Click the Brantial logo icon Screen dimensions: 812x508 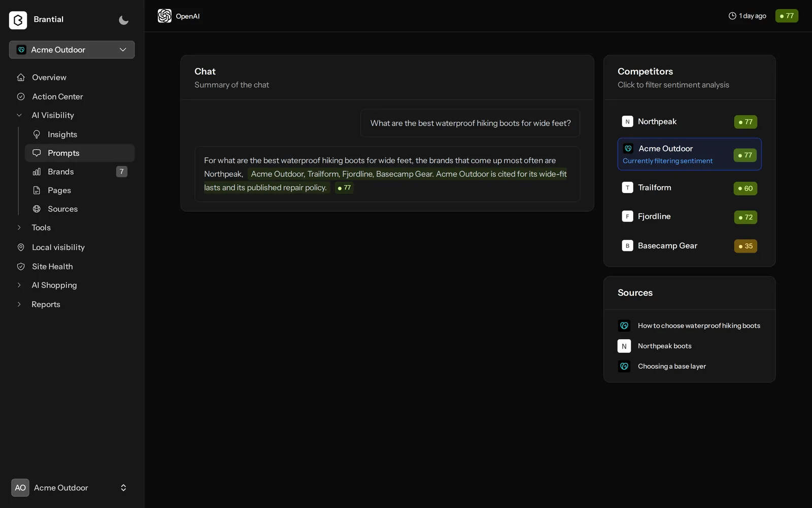(x=18, y=20)
